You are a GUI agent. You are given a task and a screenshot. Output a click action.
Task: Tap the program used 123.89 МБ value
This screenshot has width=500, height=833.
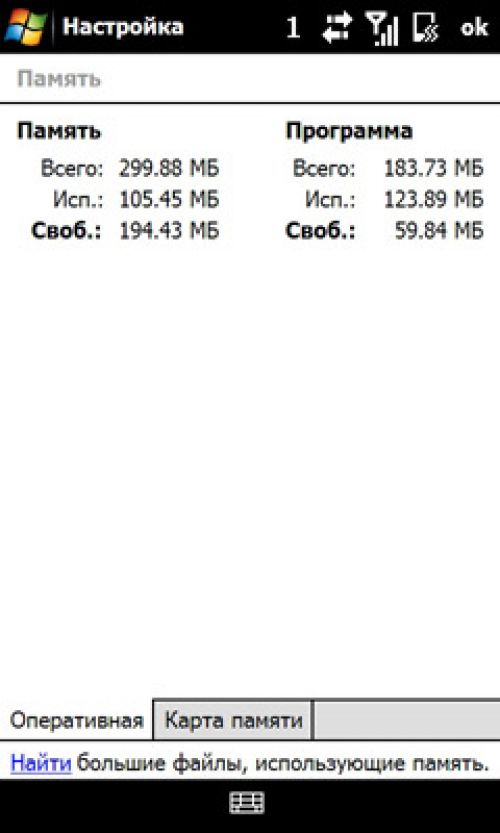pyautogui.click(x=433, y=200)
